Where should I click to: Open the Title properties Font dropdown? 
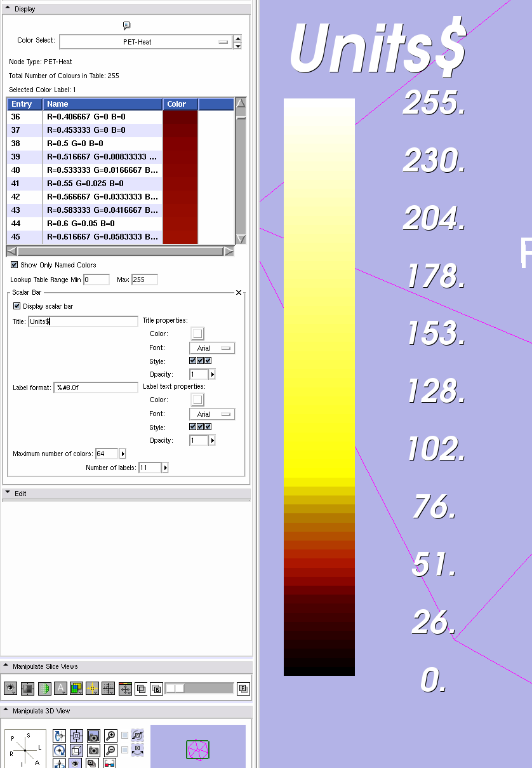click(212, 348)
